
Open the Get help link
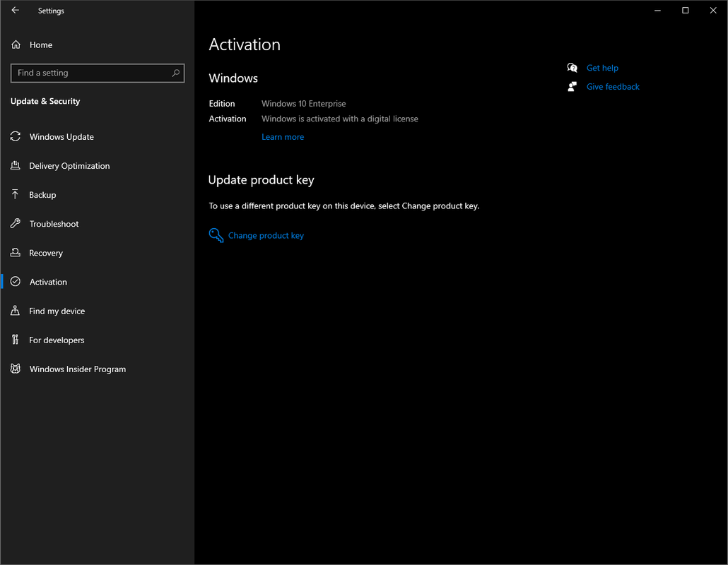tap(602, 68)
